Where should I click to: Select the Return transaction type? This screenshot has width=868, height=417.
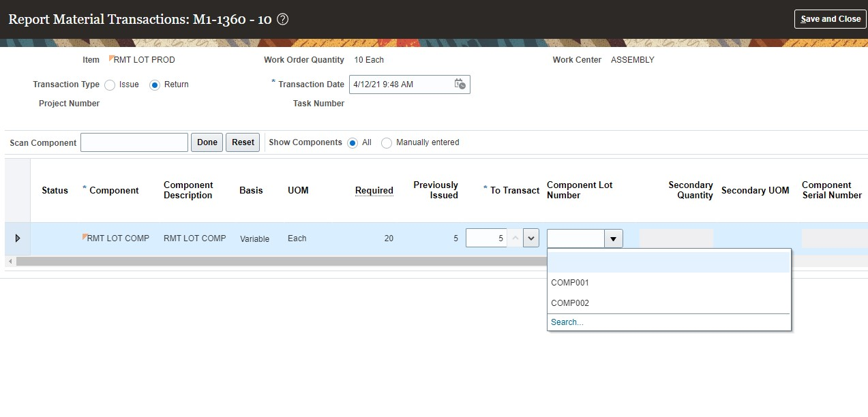pos(155,85)
